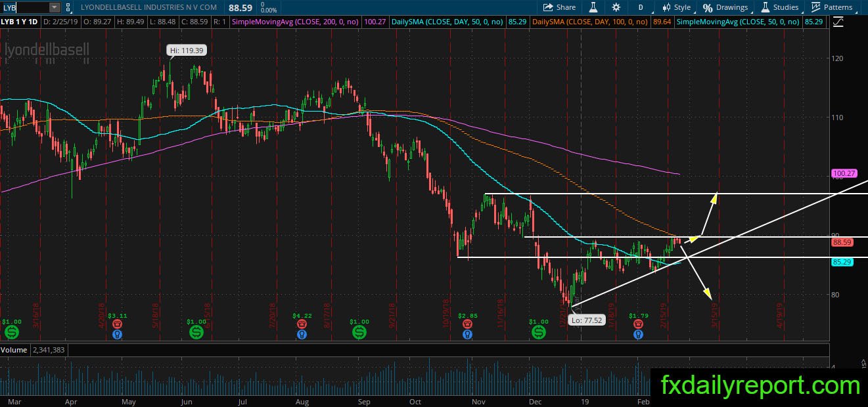Click the blue bulb icon under $3.11
The height and width of the screenshot is (407, 868).
[x=117, y=334]
